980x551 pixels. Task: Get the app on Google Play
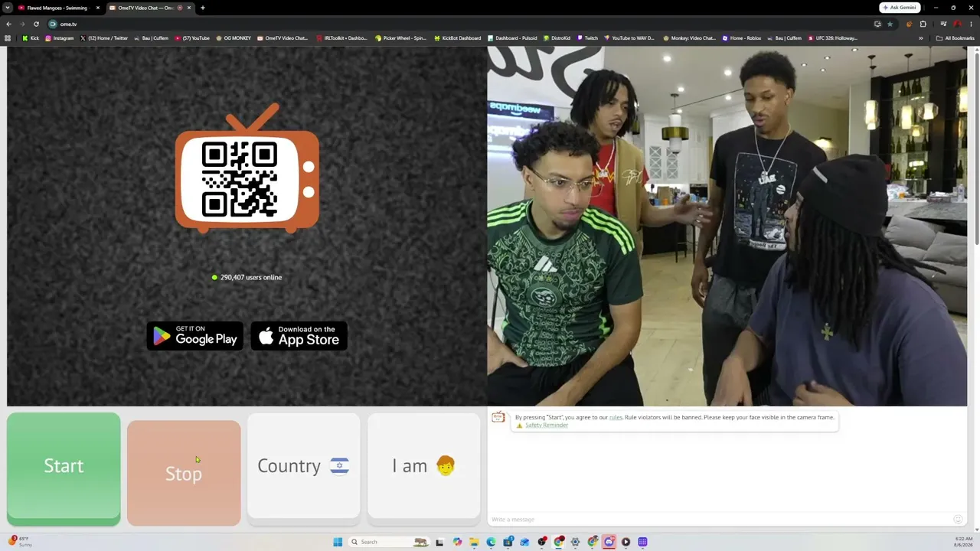click(195, 336)
